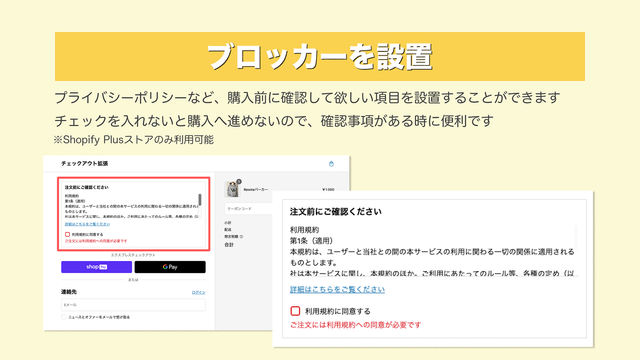The width and height of the screenshot is (640, 360).
Task: Click the 連絡先 section heading
Action: pyautogui.click(x=69, y=292)
